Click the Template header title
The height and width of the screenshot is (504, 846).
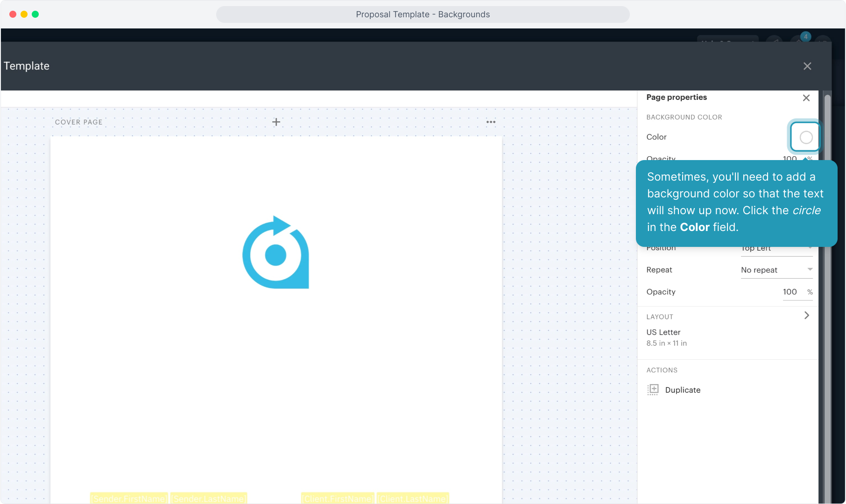[x=27, y=66]
